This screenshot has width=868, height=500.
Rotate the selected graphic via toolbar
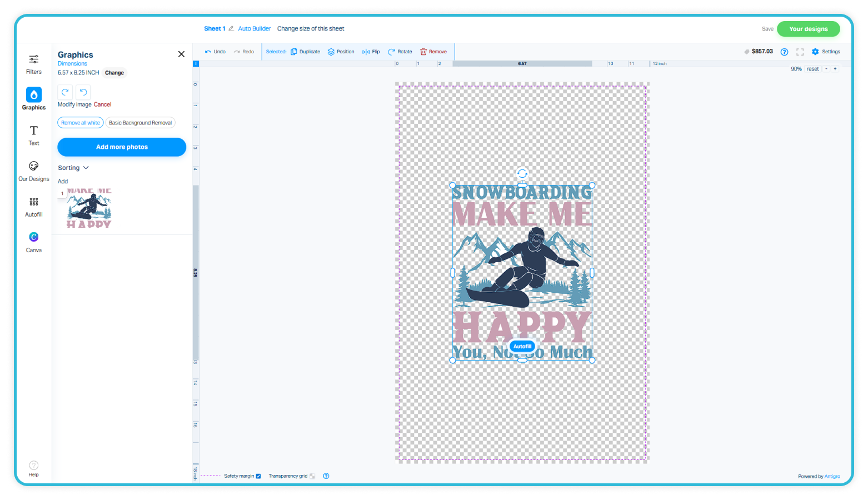400,52
